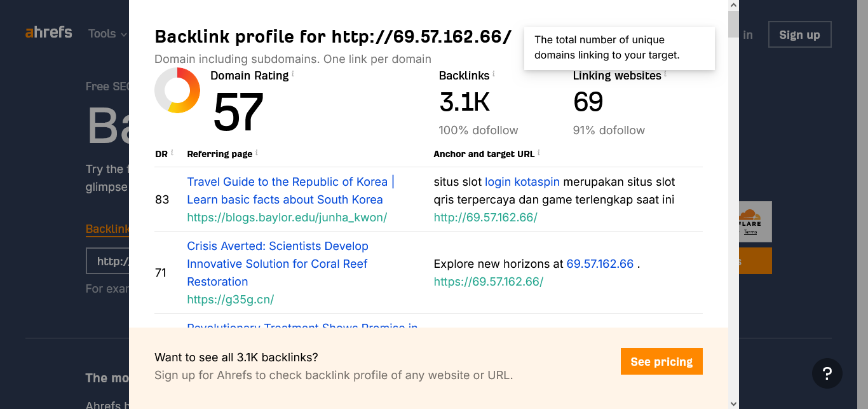
Task: Open the blogs.baylor.edu referring URL
Action: 287,218
